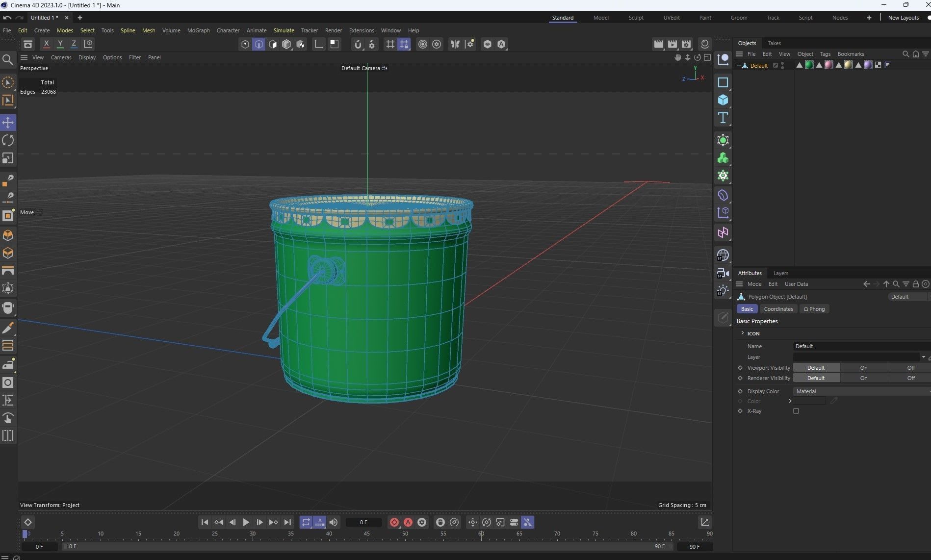The height and width of the screenshot is (560, 931).
Task: Play the animation forward
Action: tap(246, 522)
